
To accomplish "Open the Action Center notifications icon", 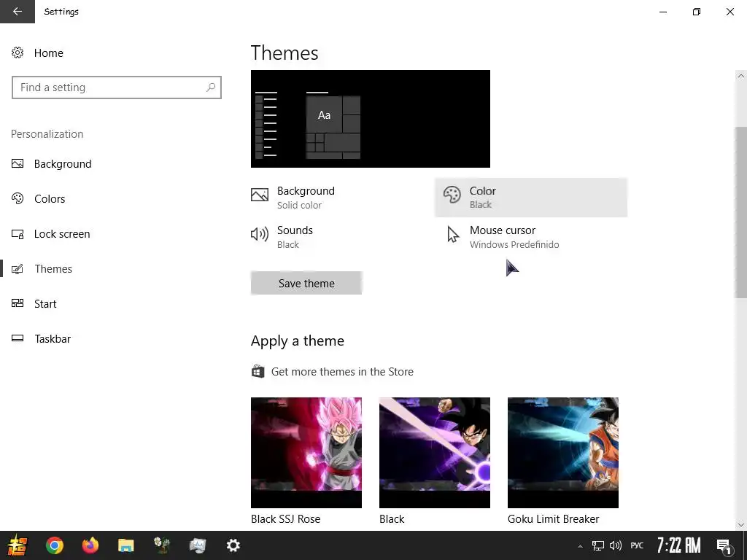I will click(724, 546).
